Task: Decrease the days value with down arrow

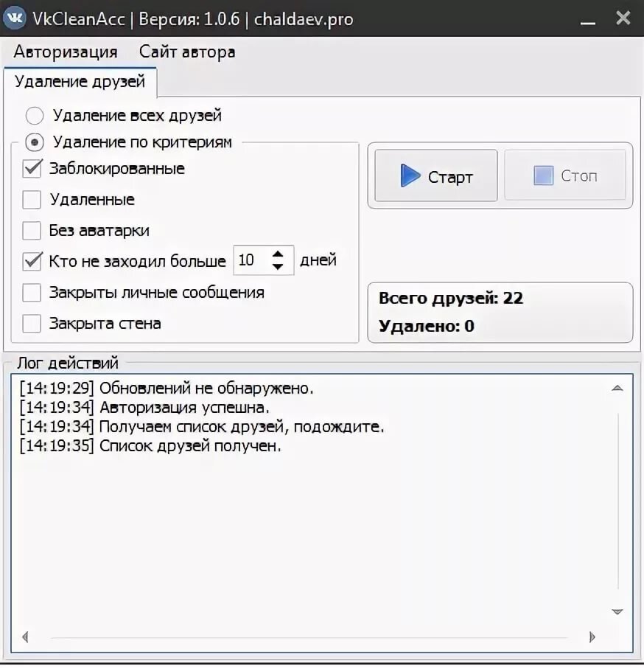Action: (278, 267)
